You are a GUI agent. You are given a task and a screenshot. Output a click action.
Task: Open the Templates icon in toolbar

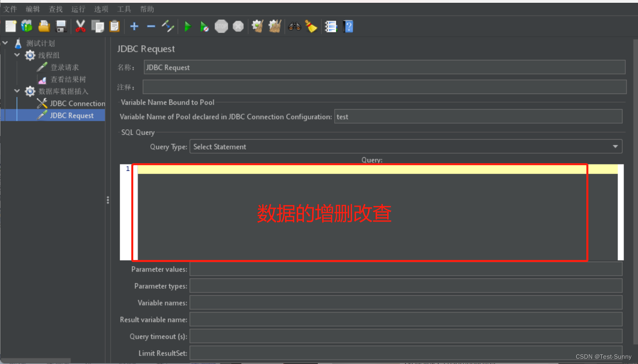pyautogui.click(x=27, y=26)
